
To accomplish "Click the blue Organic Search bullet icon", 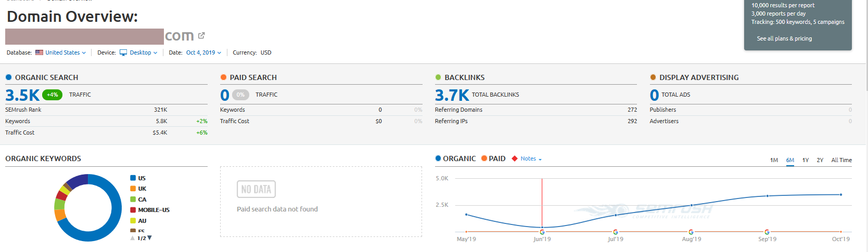I will (8, 77).
